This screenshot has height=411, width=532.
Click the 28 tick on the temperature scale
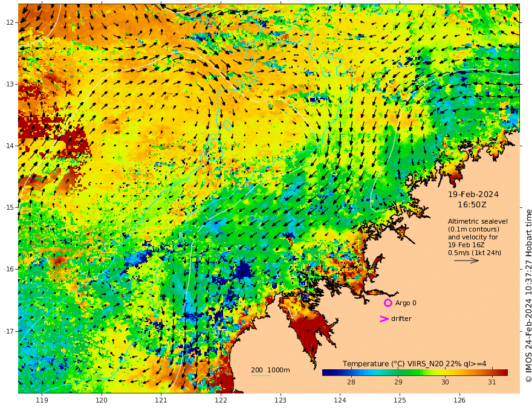(x=351, y=382)
